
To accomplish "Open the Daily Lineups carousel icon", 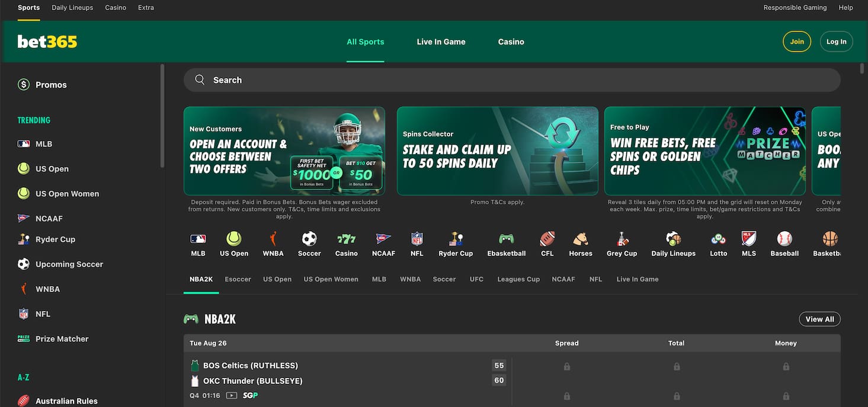I will click(x=674, y=239).
